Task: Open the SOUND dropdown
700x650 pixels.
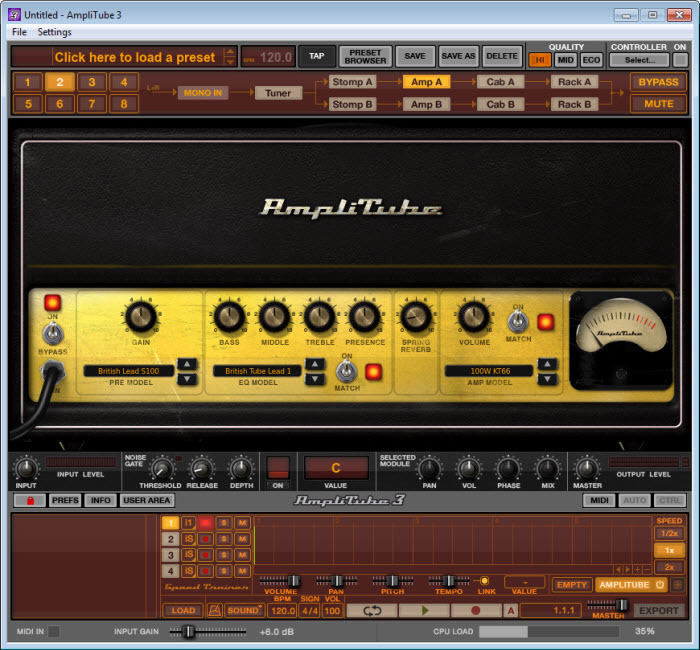Action: [244, 610]
